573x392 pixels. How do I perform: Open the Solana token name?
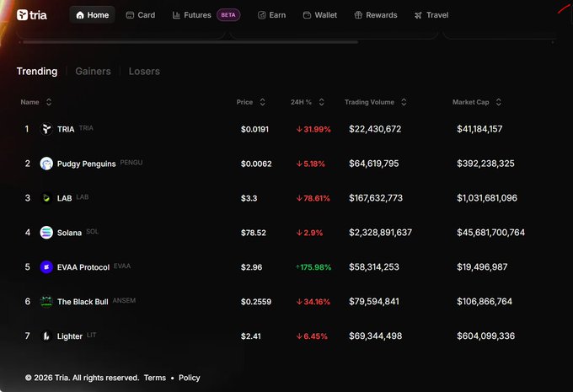point(69,233)
